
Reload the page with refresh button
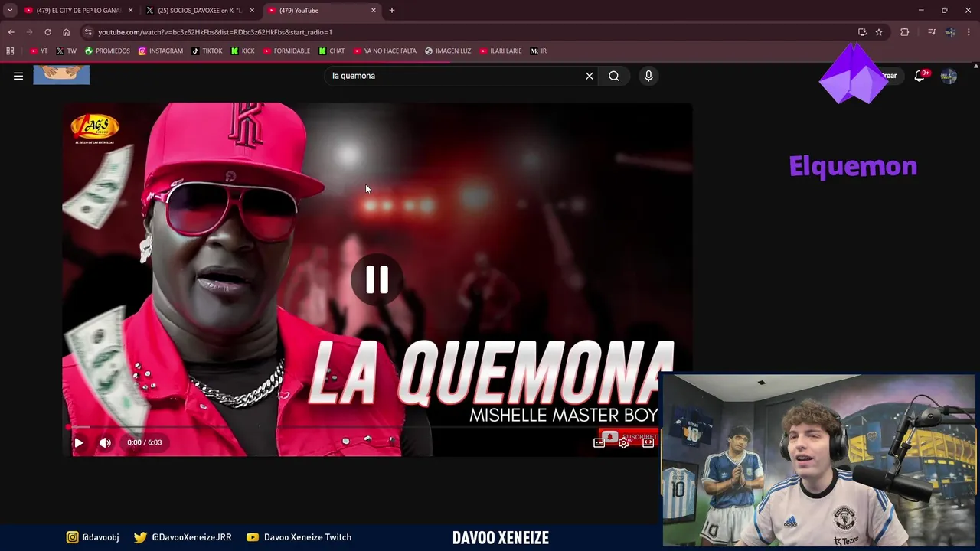click(x=47, y=32)
